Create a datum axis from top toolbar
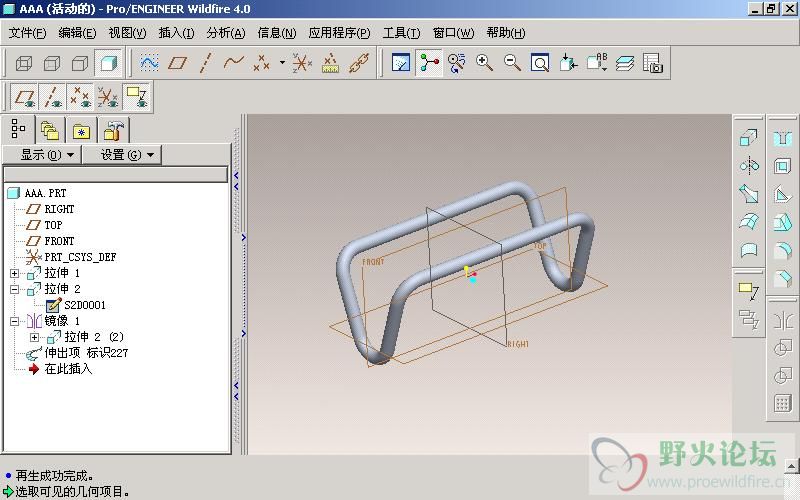800x500 pixels. [x=205, y=63]
